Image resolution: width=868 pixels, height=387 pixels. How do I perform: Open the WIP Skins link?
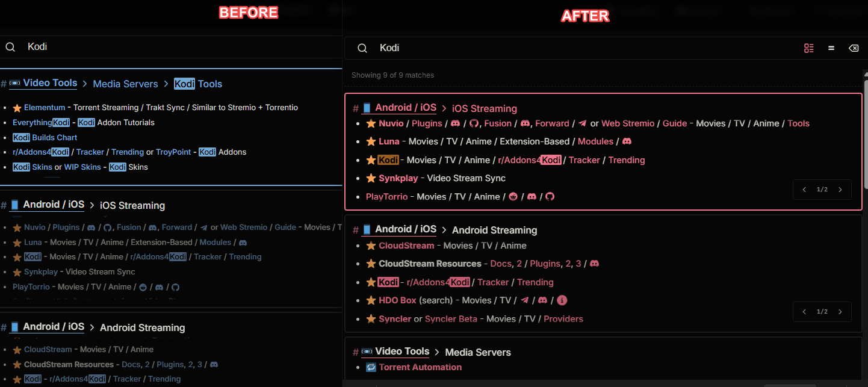pos(82,167)
